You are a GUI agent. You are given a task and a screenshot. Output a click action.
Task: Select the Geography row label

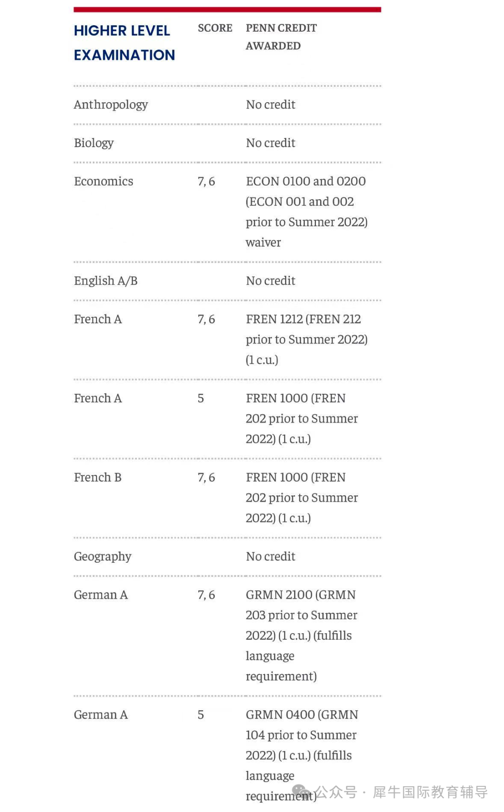pyautogui.click(x=103, y=556)
